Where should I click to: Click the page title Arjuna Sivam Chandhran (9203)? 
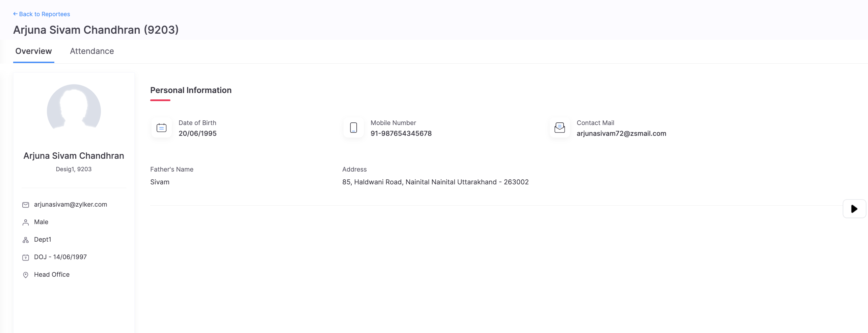96,30
